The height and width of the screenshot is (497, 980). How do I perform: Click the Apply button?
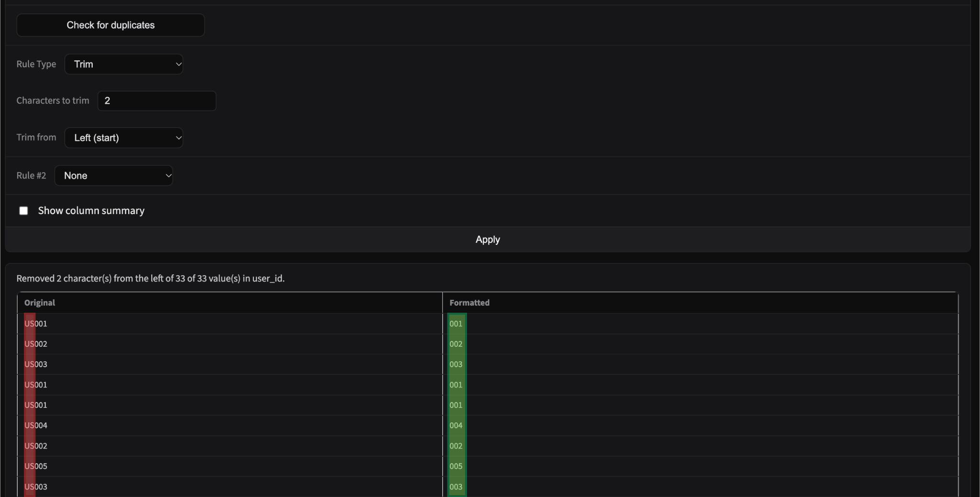488,239
